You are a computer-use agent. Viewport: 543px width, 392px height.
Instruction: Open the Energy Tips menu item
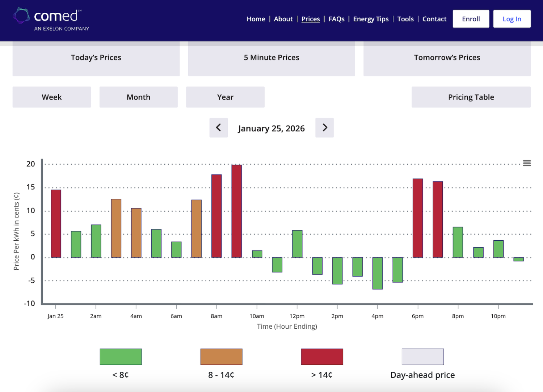click(x=371, y=19)
